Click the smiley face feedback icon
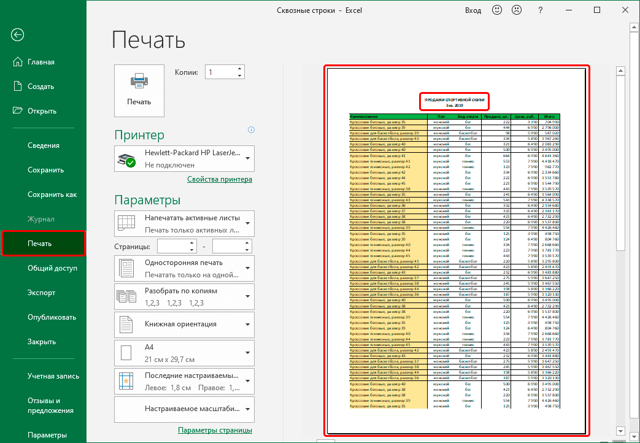 497,10
